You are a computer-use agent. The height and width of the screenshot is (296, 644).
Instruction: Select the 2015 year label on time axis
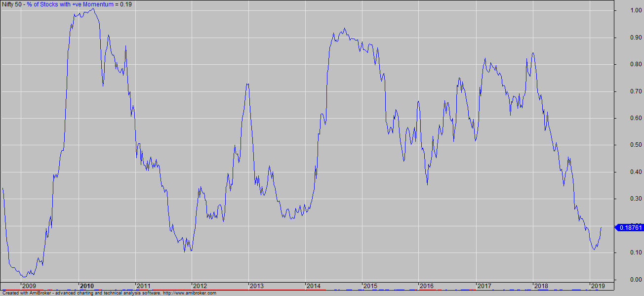point(370,286)
